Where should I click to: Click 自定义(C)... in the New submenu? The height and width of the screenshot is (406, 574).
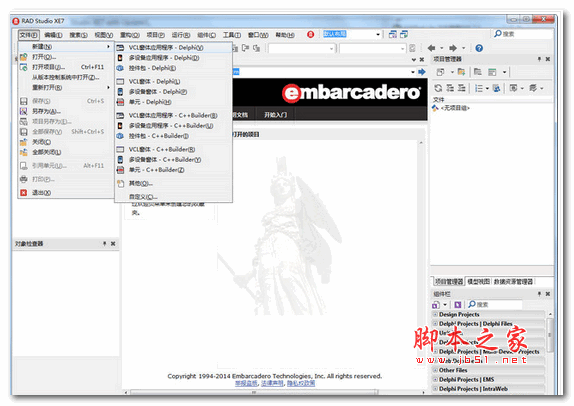tap(174, 197)
